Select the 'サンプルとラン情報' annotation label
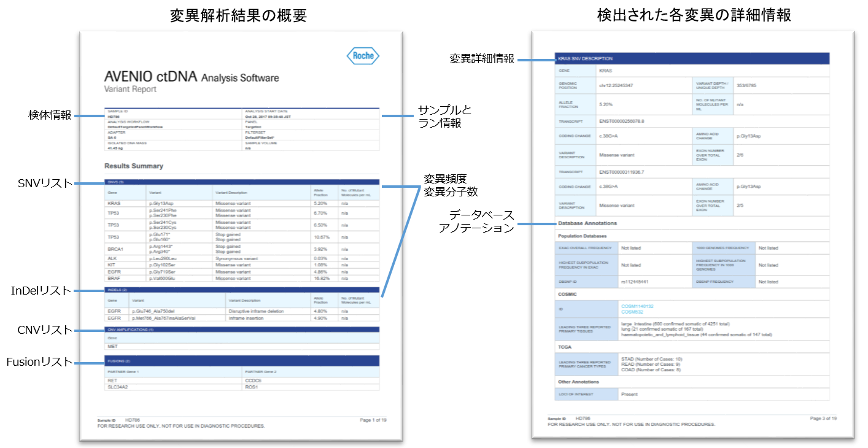 click(x=446, y=117)
